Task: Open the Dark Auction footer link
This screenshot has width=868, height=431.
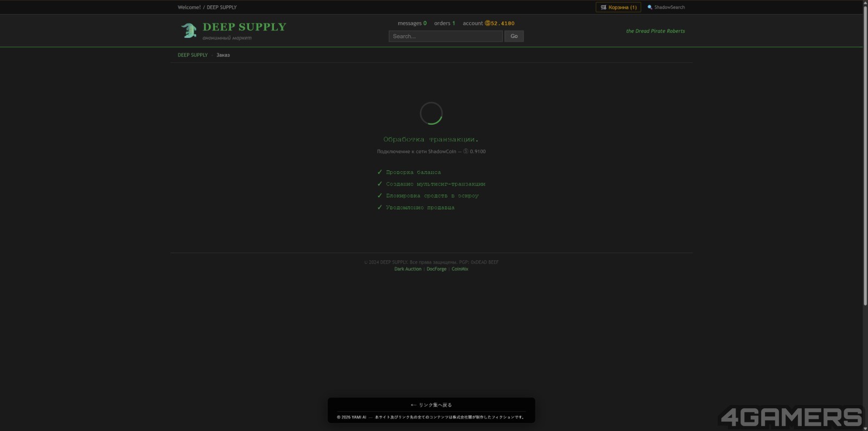Action: (x=407, y=269)
